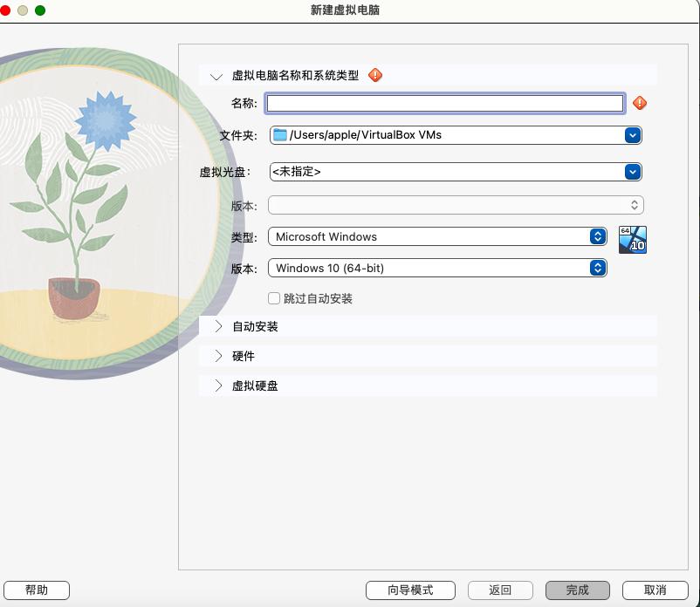Click the 虚拟光盘 label
Image resolution: width=700 pixels, height=607 pixels.
tap(224, 172)
